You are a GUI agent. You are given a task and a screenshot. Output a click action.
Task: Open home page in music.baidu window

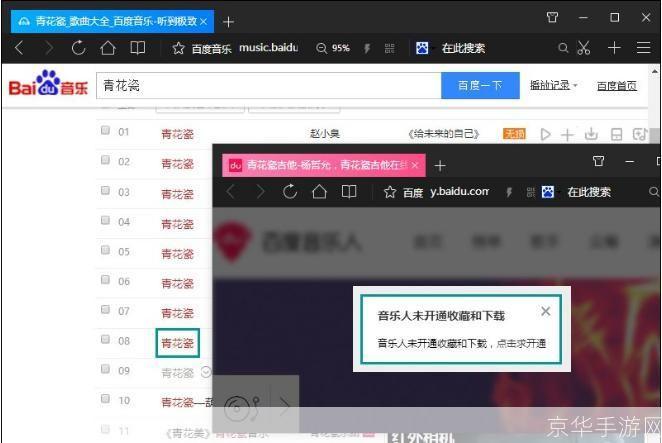108,48
